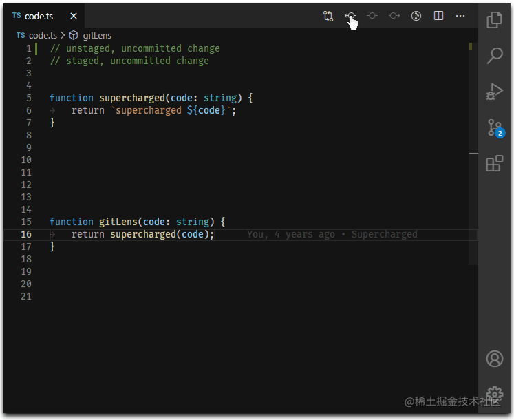The width and height of the screenshot is (514, 420).
Task: Open the Accounts menu
Action: [494, 359]
